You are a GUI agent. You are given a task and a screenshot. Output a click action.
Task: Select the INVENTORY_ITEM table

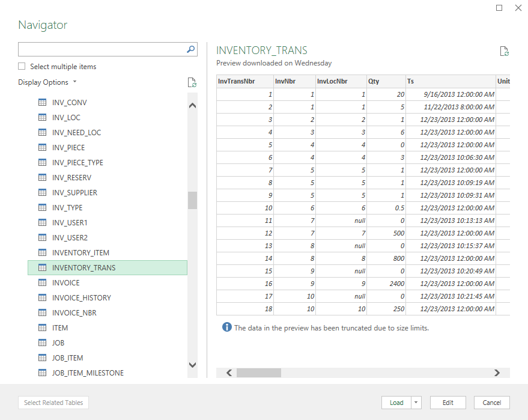pyautogui.click(x=80, y=253)
